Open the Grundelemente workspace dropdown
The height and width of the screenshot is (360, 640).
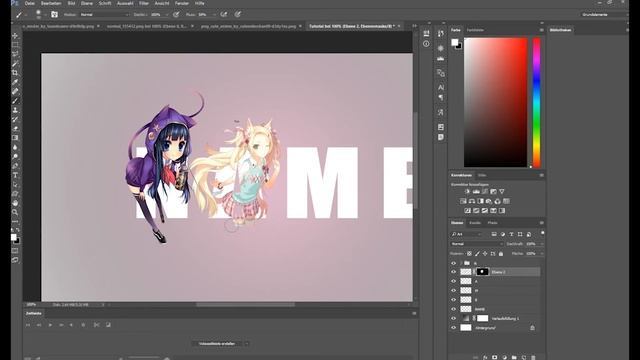(605, 14)
